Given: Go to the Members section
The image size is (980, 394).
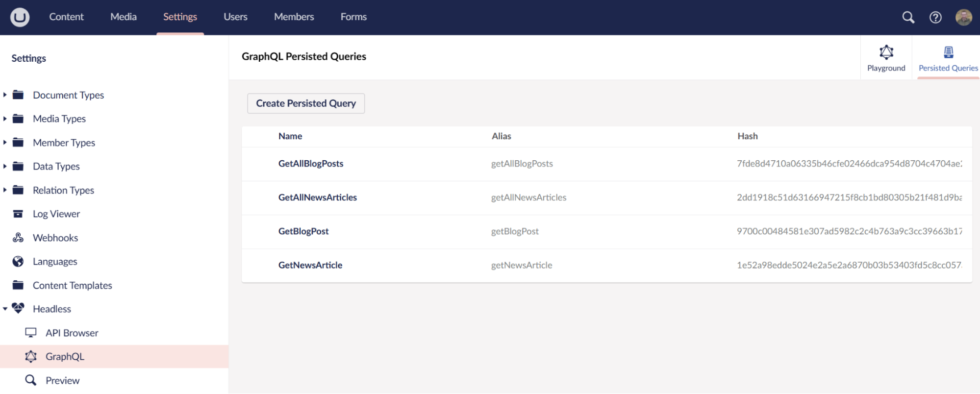Looking at the screenshot, I should pyautogui.click(x=294, y=17).
